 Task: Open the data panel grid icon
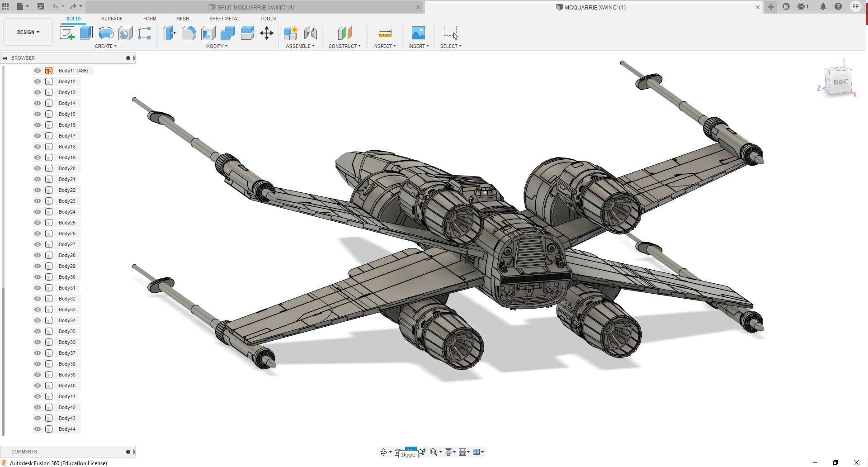click(x=5, y=6)
